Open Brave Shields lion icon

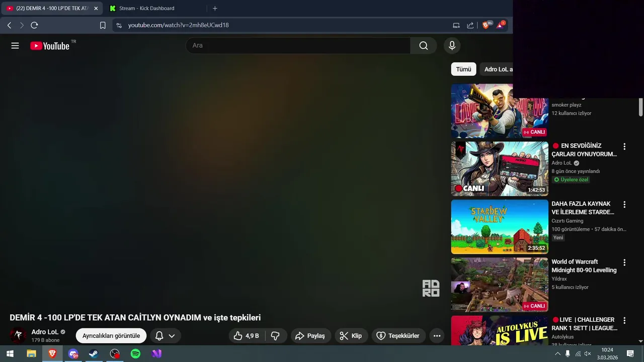click(x=487, y=25)
